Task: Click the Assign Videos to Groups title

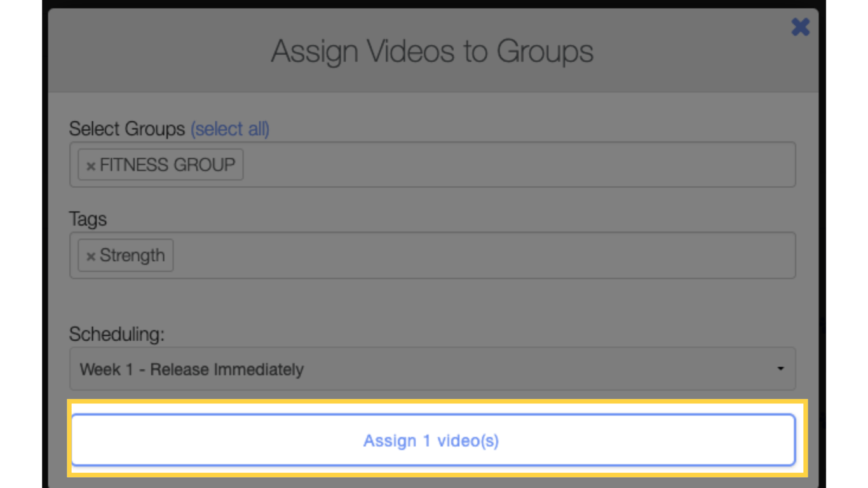Action: (434, 51)
